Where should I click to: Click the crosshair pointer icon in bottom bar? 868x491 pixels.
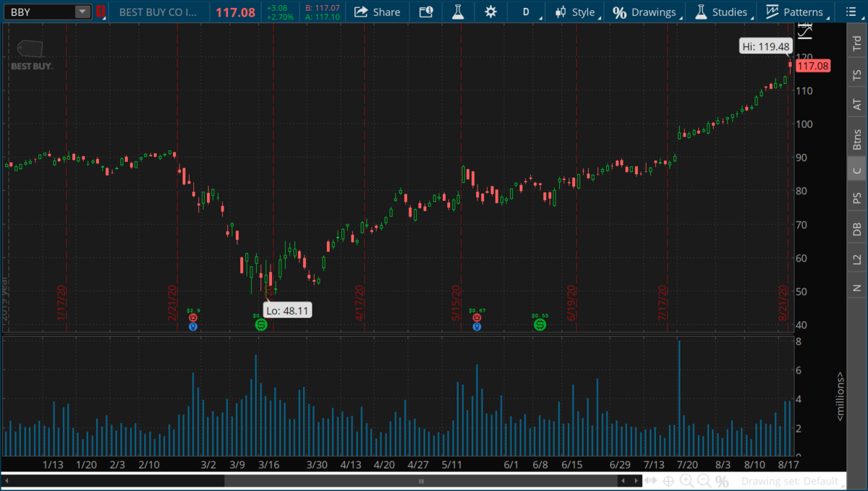point(668,481)
